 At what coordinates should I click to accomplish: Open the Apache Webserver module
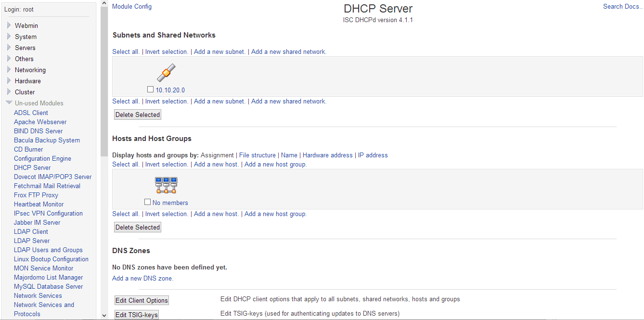pyautogui.click(x=40, y=122)
